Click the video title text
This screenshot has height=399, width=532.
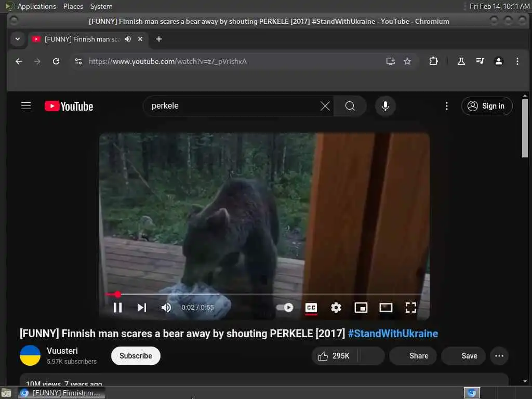(x=182, y=333)
